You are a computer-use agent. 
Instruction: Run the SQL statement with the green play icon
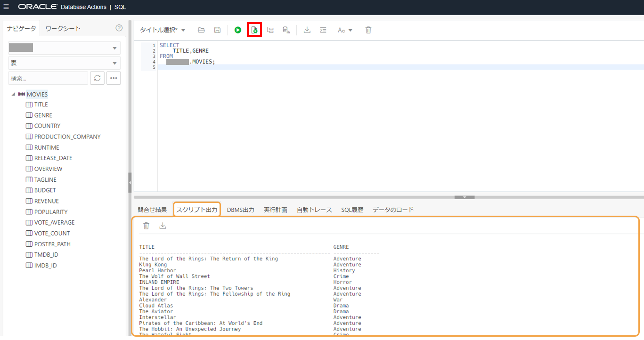238,30
